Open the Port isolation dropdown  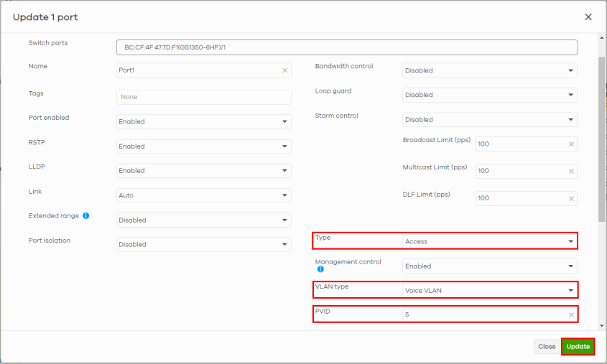click(x=204, y=245)
